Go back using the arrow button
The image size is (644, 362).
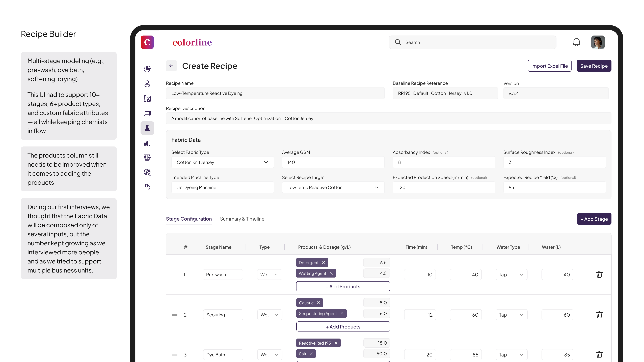point(171,66)
